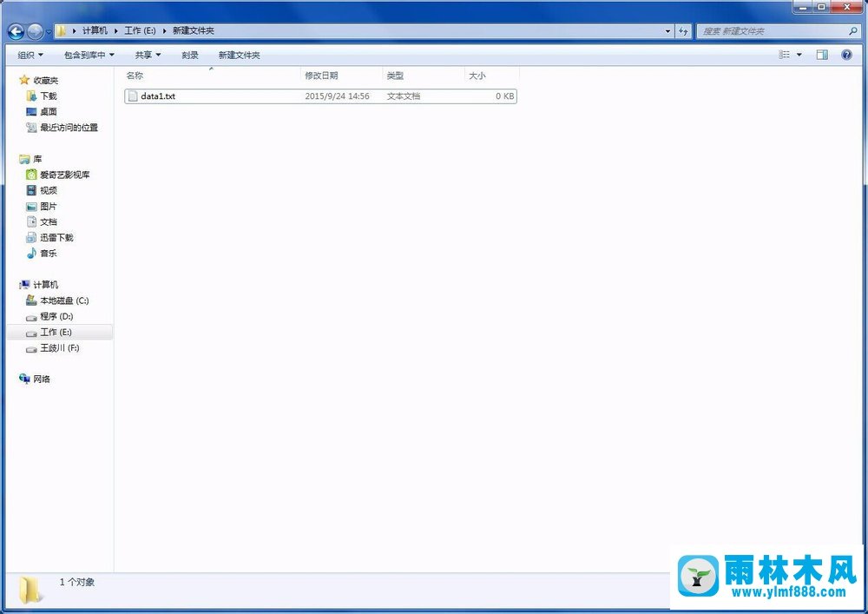Open the 图片 library
The image size is (868, 614).
point(48,206)
